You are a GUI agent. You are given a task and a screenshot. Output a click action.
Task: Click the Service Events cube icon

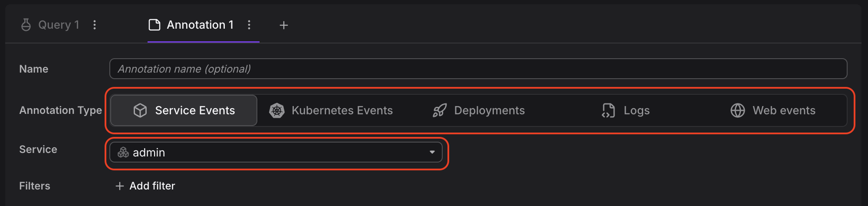pyautogui.click(x=140, y=110)
